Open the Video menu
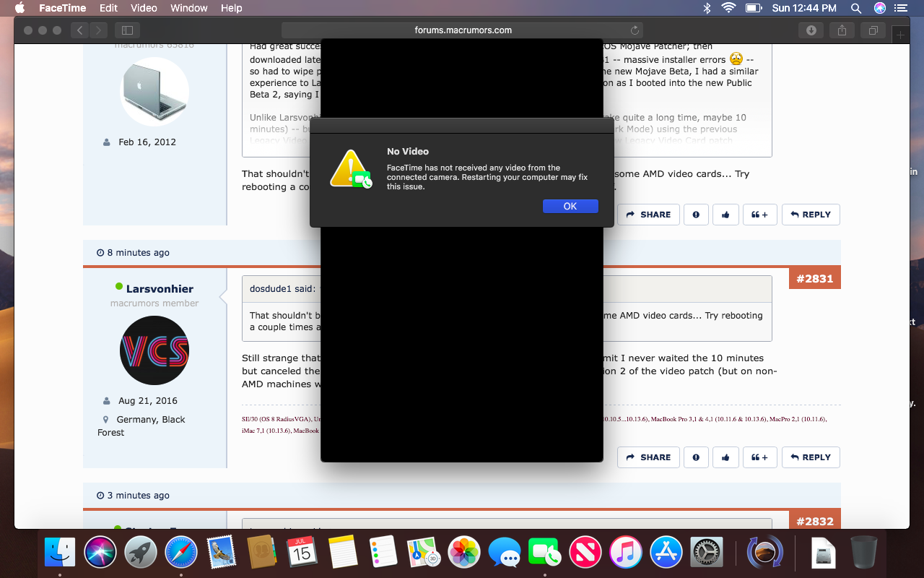This screenshot has width=924, height=578. [x=144, y=8]
